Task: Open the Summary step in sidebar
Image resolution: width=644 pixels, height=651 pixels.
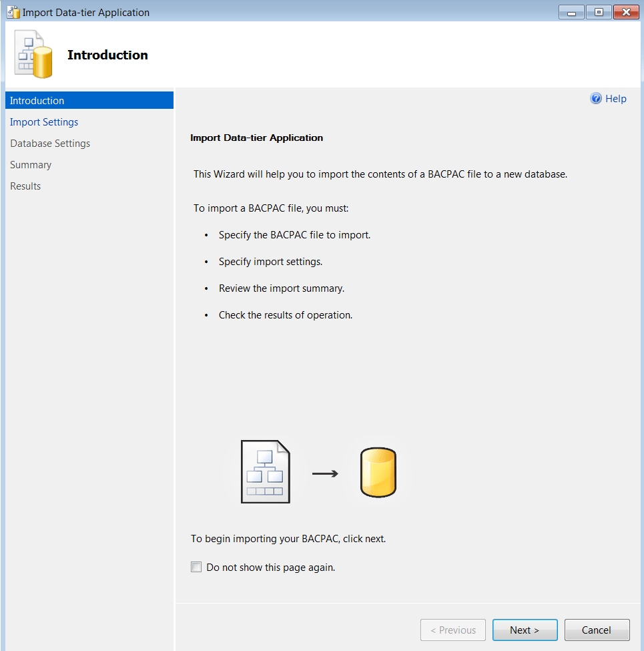Action: tap(31, 165)
